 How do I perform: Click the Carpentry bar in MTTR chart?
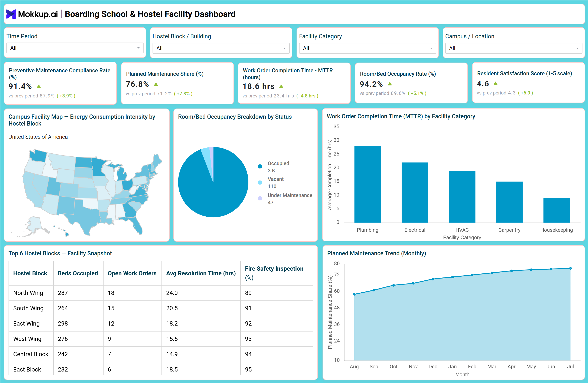[509, 202]
